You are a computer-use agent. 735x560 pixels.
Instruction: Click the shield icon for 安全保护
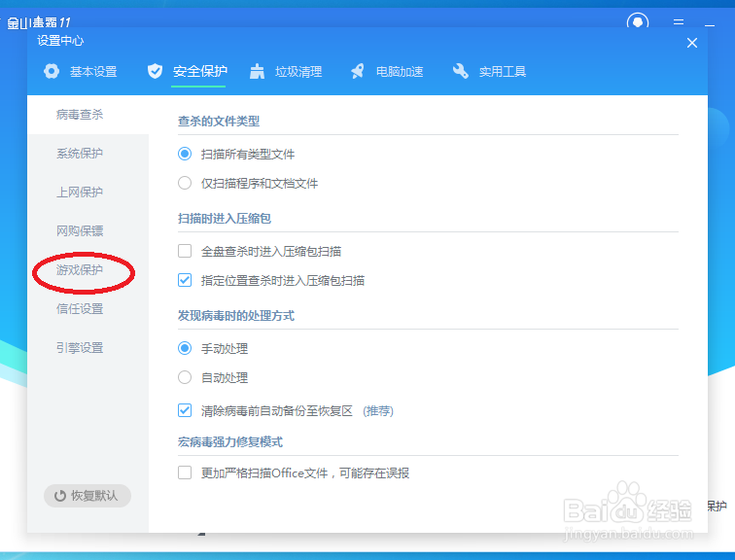click(155, 71)
